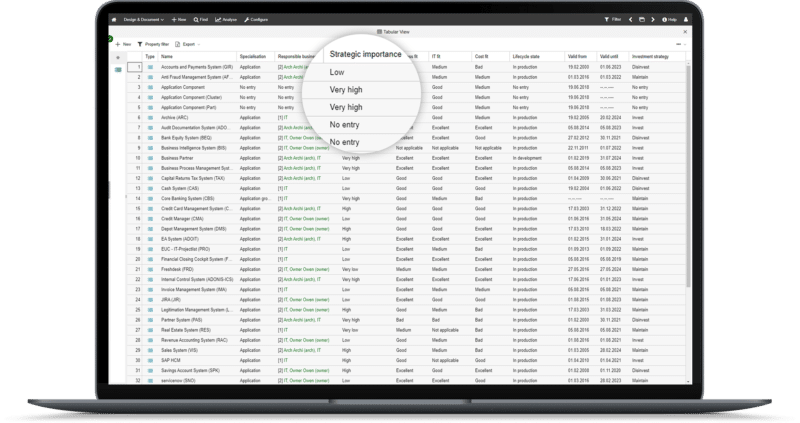Click type icon of SAP HCM row
The width and height of the screenshot is (800, 423).
click(x=150, y=360)
